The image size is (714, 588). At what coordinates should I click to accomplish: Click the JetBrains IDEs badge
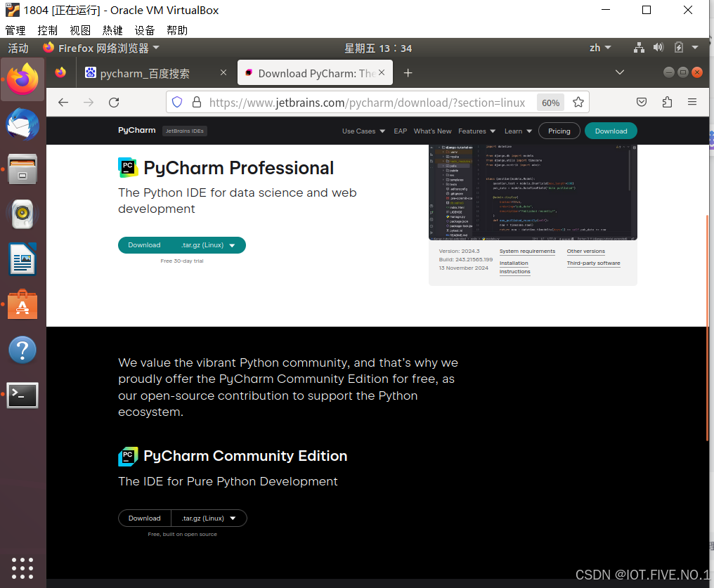184,131
